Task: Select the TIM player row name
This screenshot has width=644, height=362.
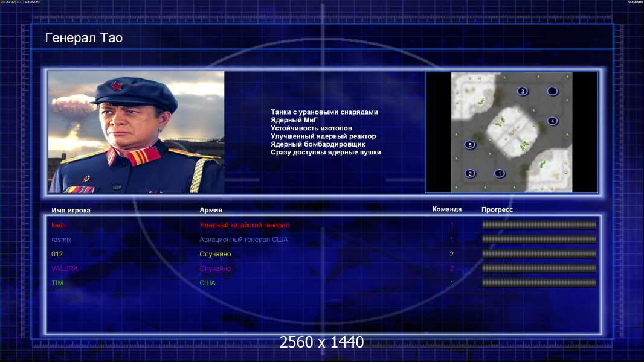Action: coord(58,283)
